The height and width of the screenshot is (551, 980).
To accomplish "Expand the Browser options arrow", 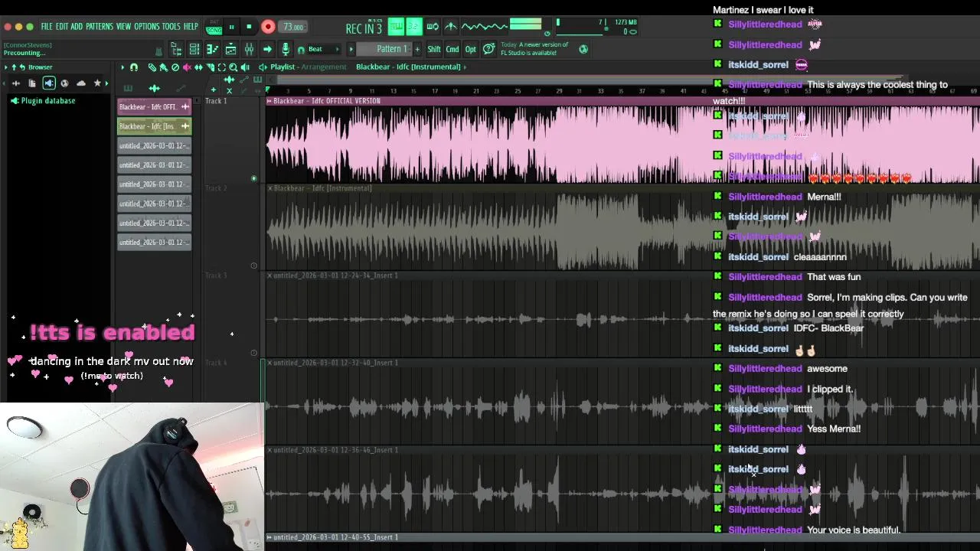I will (x=5, y=67).
